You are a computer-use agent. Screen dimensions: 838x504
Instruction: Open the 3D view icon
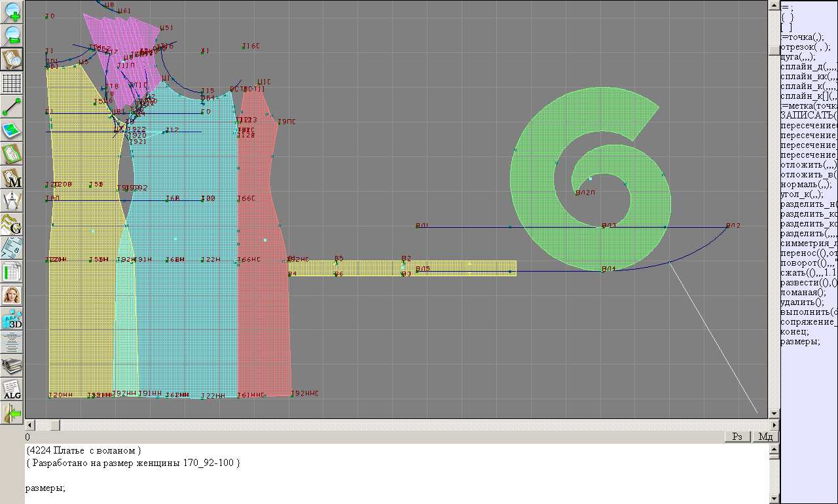[x=12, y=319]
